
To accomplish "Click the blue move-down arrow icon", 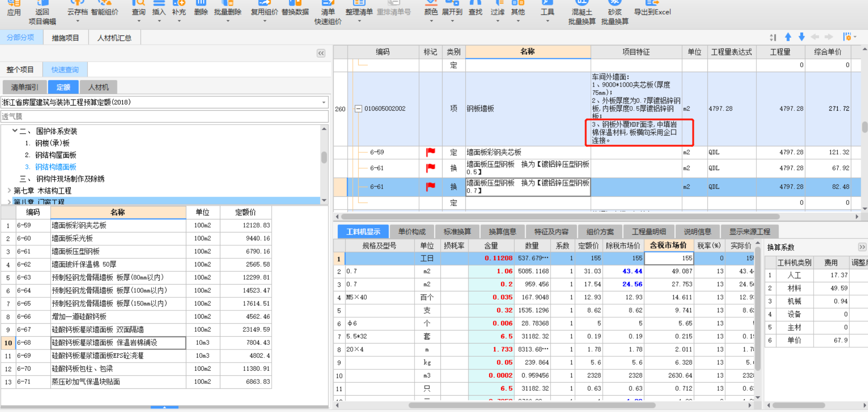I will (802, 37).
